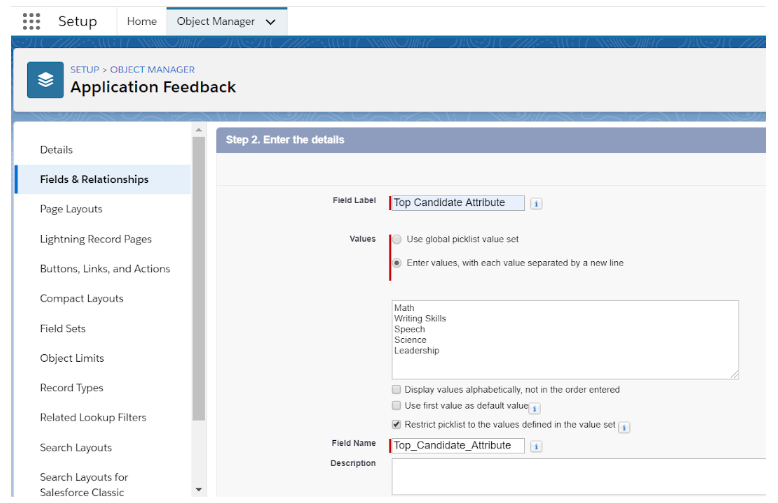Image resolution: width=778 pixels, height=503 pixels.
Task: Select Use global picklist value set
Action: [397, 240]
